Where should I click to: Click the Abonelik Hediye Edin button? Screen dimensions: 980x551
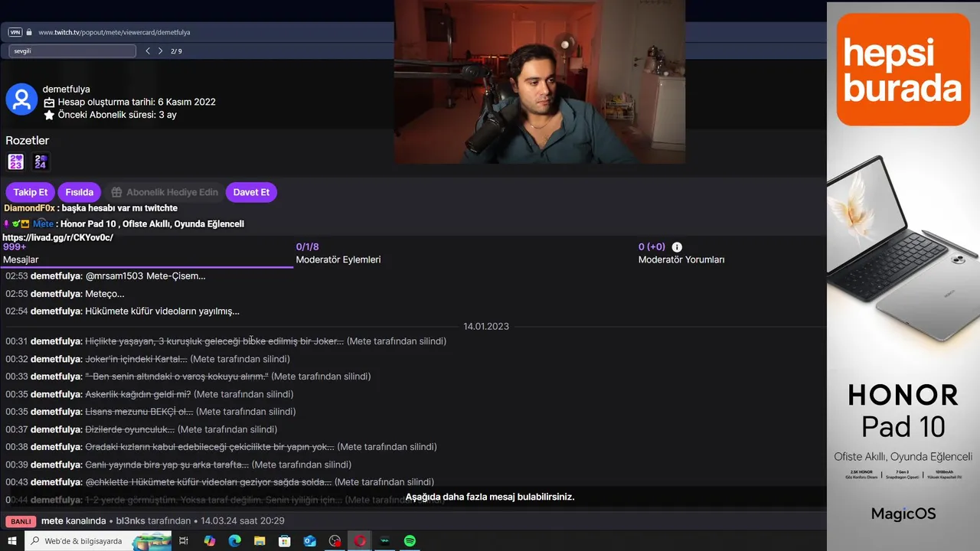[164, 192]
